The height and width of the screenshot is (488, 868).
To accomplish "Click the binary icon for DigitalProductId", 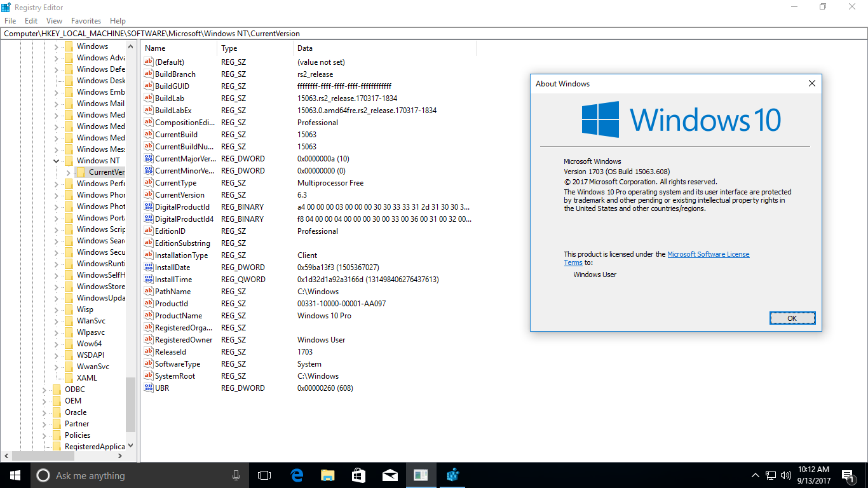I will pyautogui.click(x=149, y=207).
